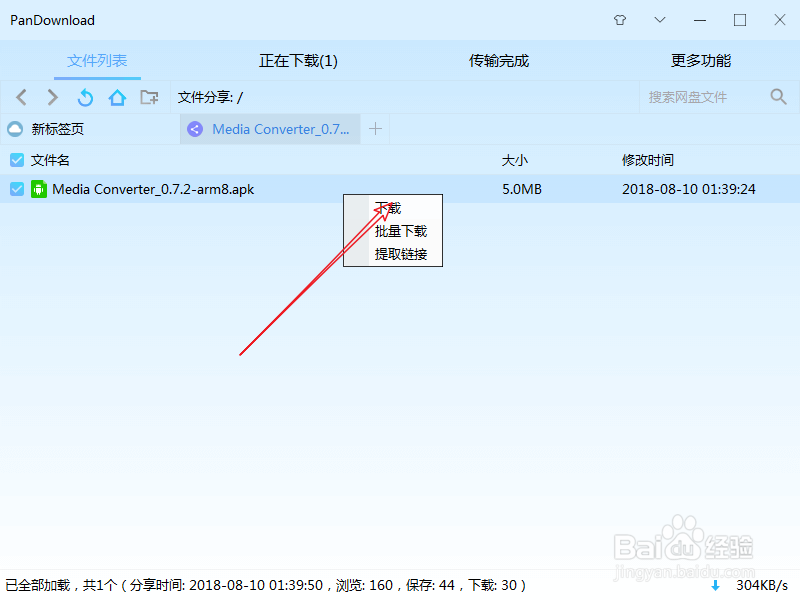
Task: Click the 304KB/s speed status text
Action: click(762, 585)
